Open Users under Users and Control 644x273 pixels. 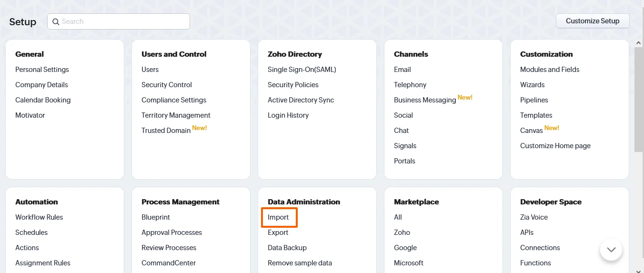click(x=150, y=70)
